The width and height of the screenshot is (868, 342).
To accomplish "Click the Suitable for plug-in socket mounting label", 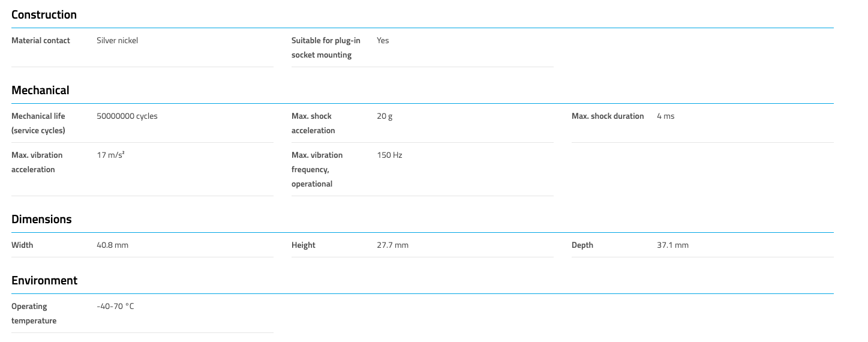I will 326,48.
